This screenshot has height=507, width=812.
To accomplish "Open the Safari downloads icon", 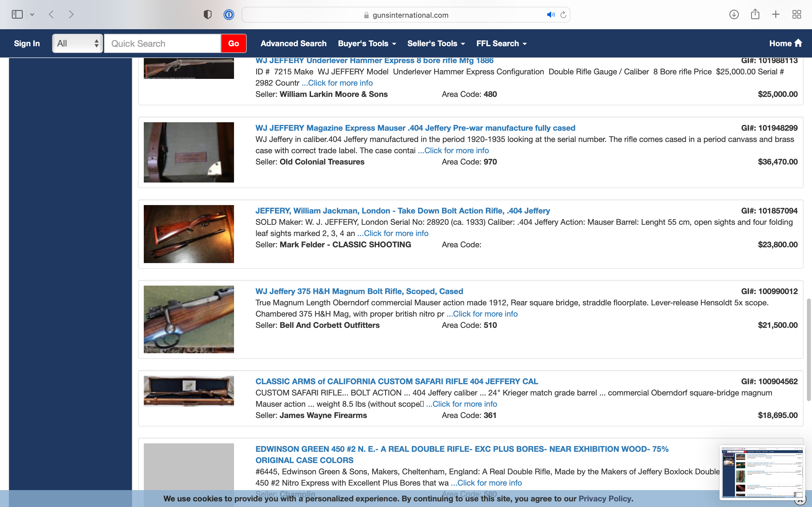I will click(x=734, y=14).
